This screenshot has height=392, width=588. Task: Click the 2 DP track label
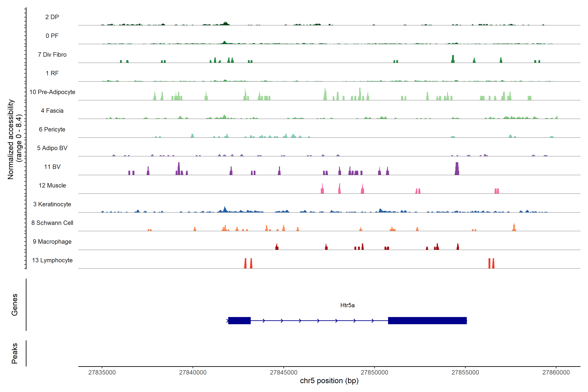pyautogui.click(x=52, y=17)
